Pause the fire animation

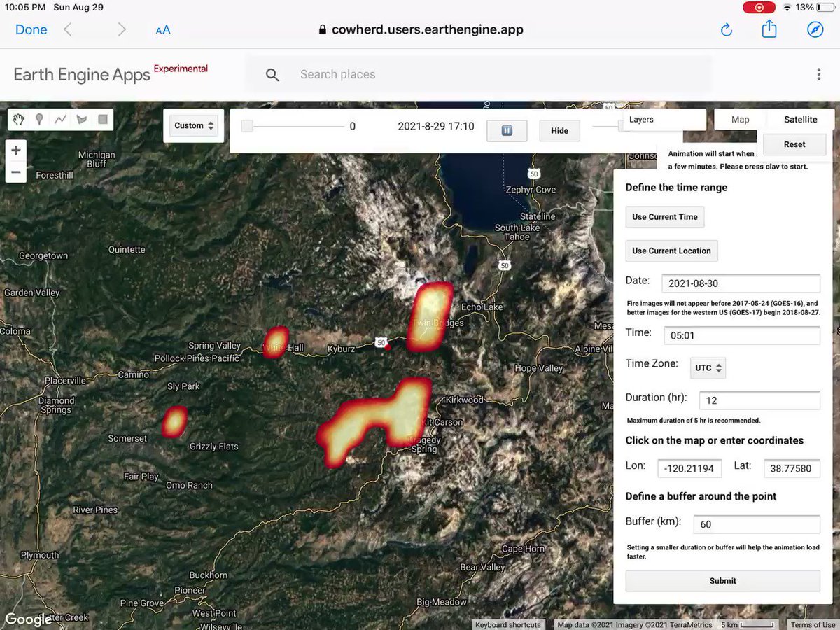(x=507, y=130)
